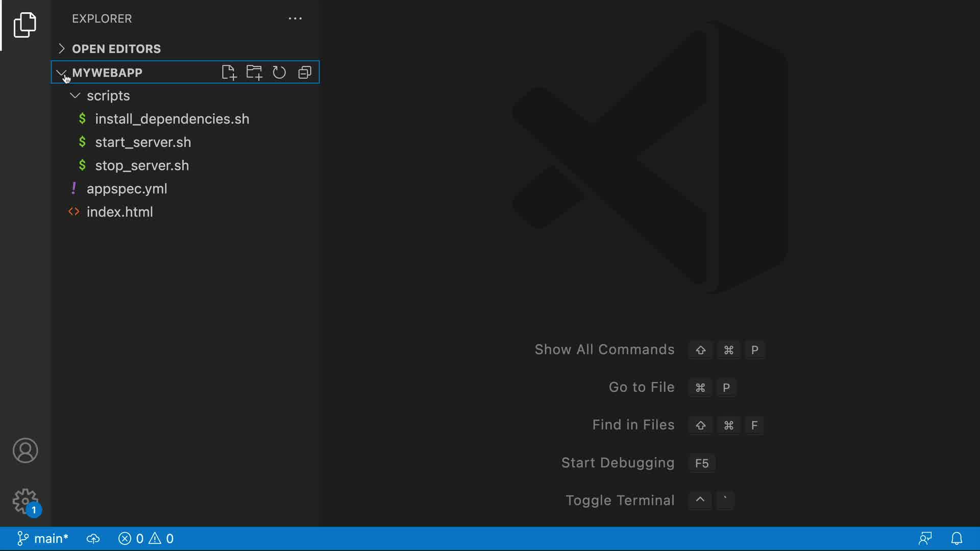The image size is (980, 551).
Task: Open the notifications bell
Action: click(x=957, y=539)
